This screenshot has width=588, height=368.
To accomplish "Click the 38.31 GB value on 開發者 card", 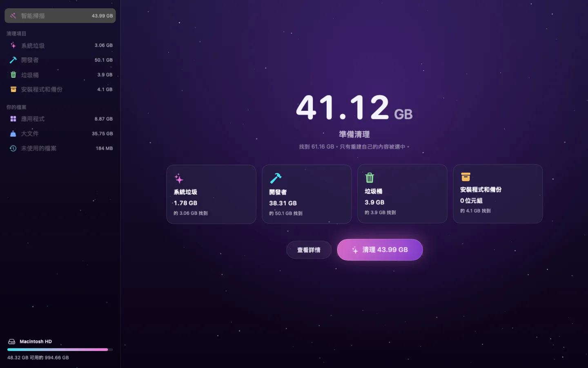I will coord(283,203).
